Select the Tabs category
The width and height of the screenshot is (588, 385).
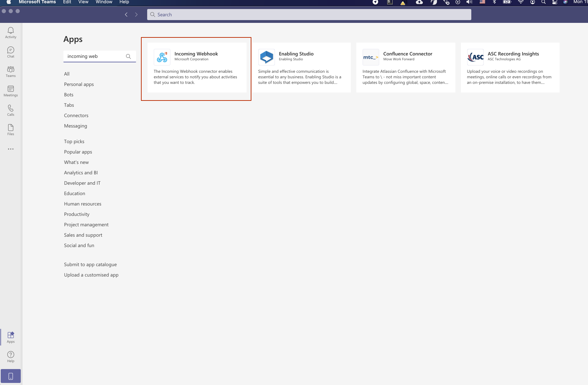(x=69, y=105)
